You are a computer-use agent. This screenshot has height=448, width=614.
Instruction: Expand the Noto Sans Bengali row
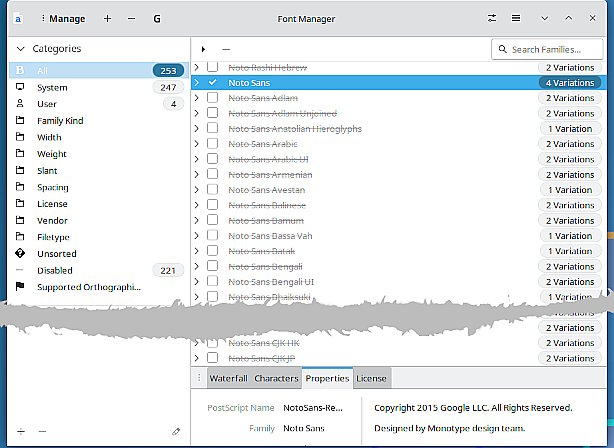click(x=197, y=266)
